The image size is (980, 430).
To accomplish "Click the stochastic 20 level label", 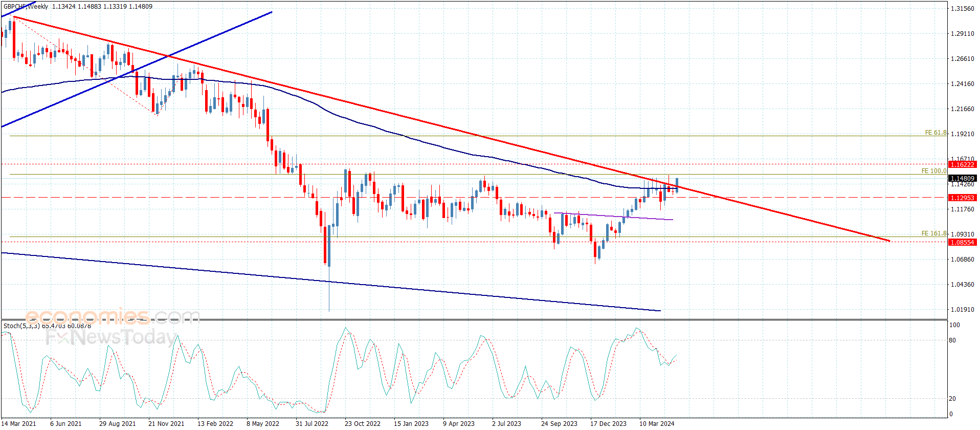I will pos(952,399).
